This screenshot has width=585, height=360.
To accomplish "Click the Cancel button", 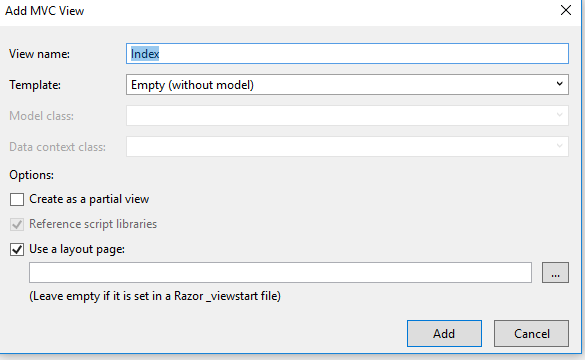I will click(532, 334).
